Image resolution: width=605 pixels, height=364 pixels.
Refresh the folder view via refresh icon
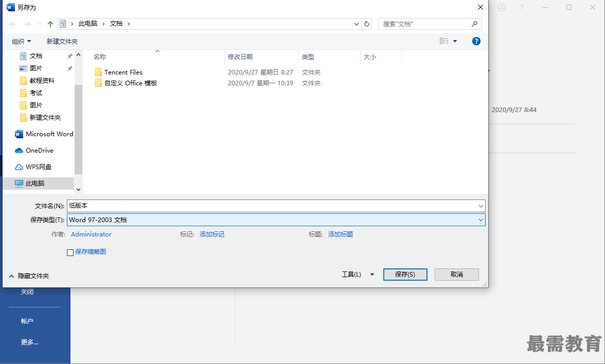point(366,24)
